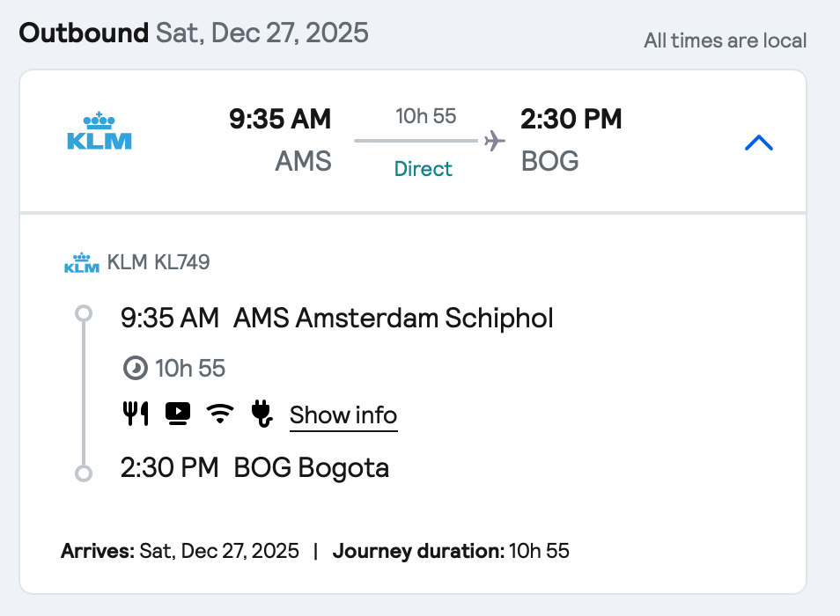840x616 pixels.
Task: Click the power outlet plug icon
Action: [262, 414]
